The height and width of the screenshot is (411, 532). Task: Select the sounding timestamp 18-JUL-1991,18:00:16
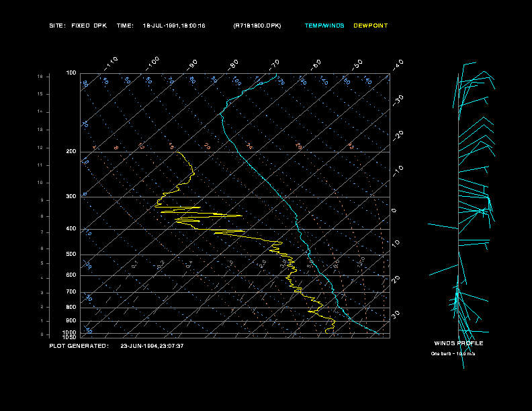coord(174,26)
